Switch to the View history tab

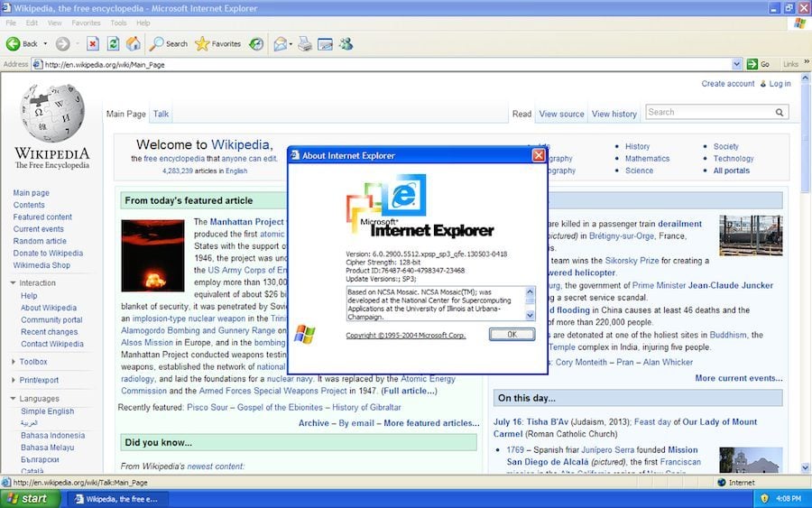[x=614, y=114]
